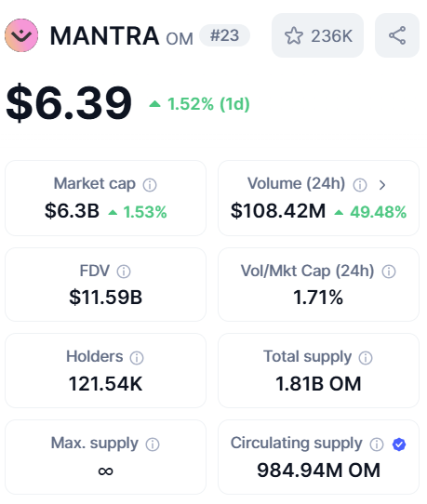Click the Market cap info icon
This screenshot has width=427, height=504.
150,185
